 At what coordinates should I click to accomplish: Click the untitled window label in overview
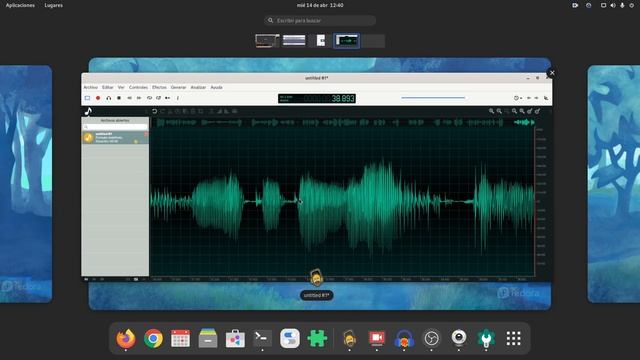click(317, 295)
